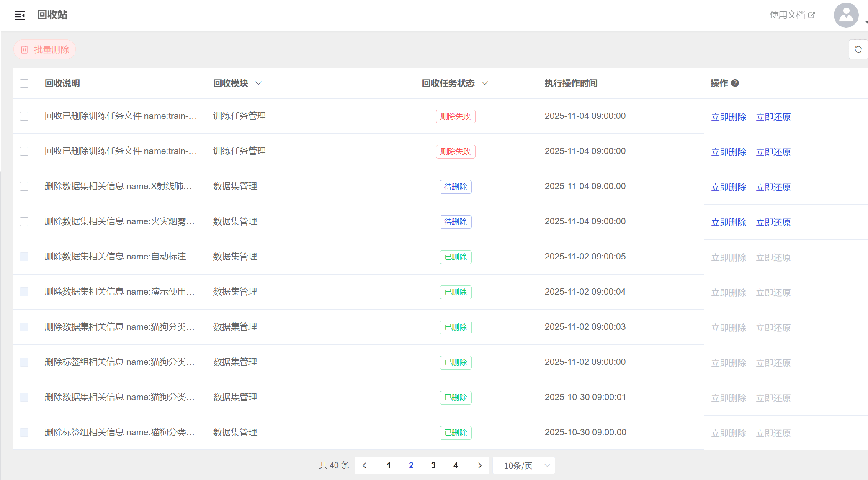Jump to page 4
868x480 pixels.
(x=456, y=465)
